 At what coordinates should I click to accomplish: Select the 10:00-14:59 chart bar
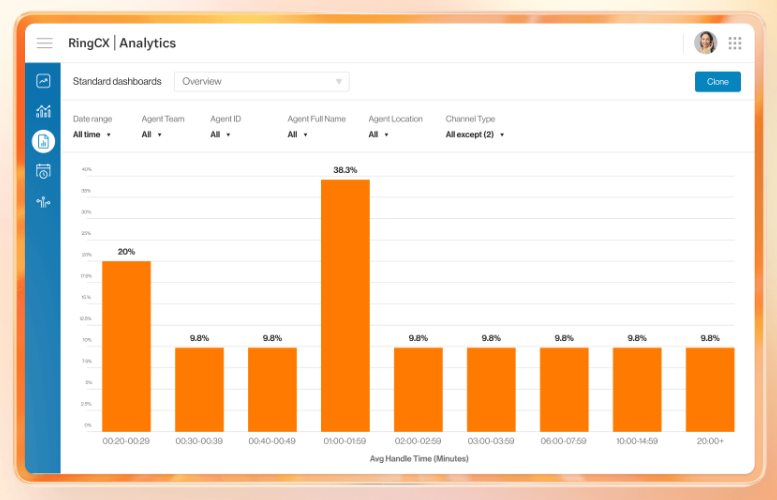tap(637, 389)
